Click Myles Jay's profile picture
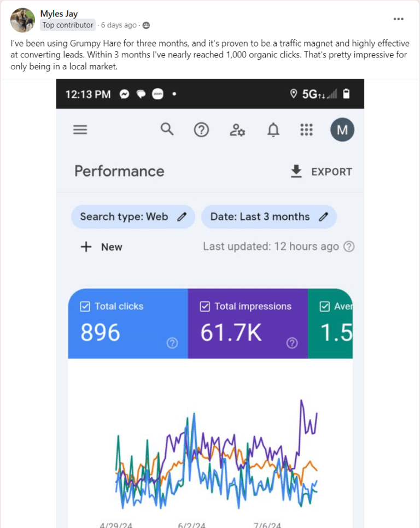Viewport: 420px width, 528px height. click(22, 20)
